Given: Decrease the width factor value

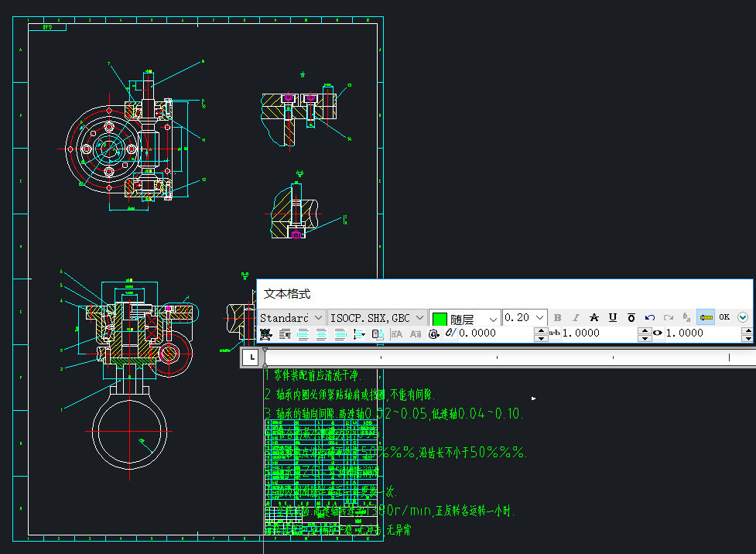Looking at the screenshot, I should point(747,338).
